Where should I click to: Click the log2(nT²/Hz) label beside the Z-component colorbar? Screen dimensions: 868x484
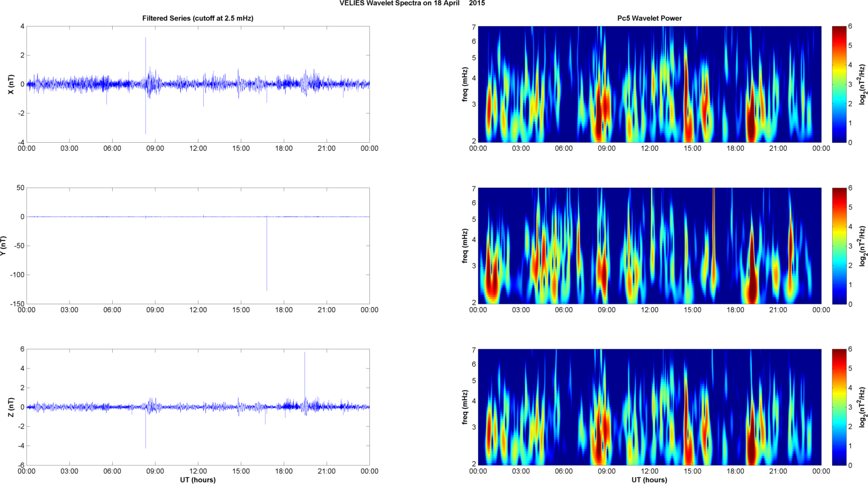[863, 407]
